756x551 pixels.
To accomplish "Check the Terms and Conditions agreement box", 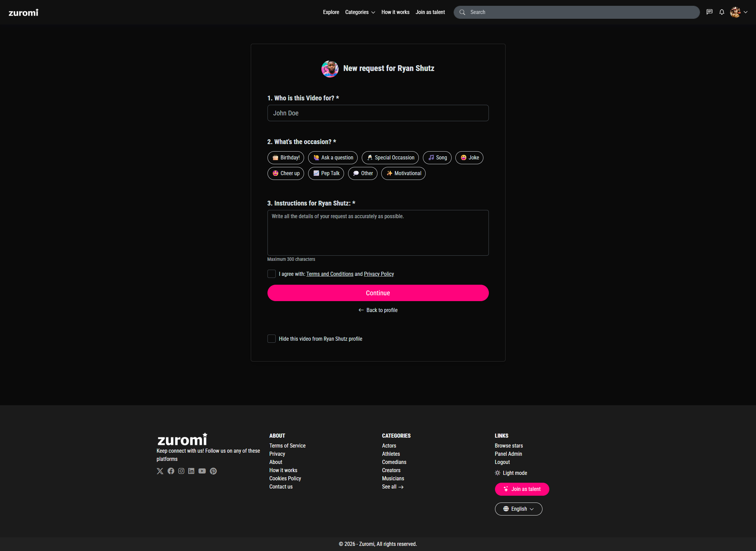I will pos(272,274).
